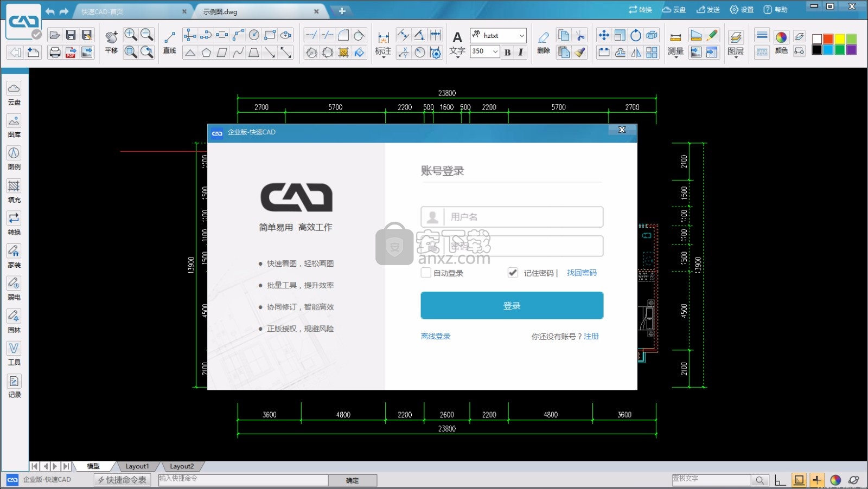868x489 pixels.
Task: Click the hatch fill toolbar icon
Action: pyautogui.click(x=343, y=53)
